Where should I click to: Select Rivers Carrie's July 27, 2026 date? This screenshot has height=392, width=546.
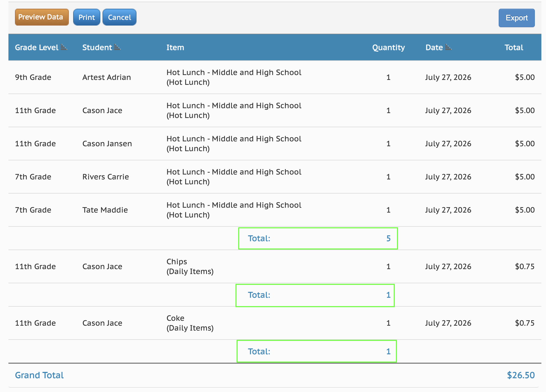(x=448, y=177)
